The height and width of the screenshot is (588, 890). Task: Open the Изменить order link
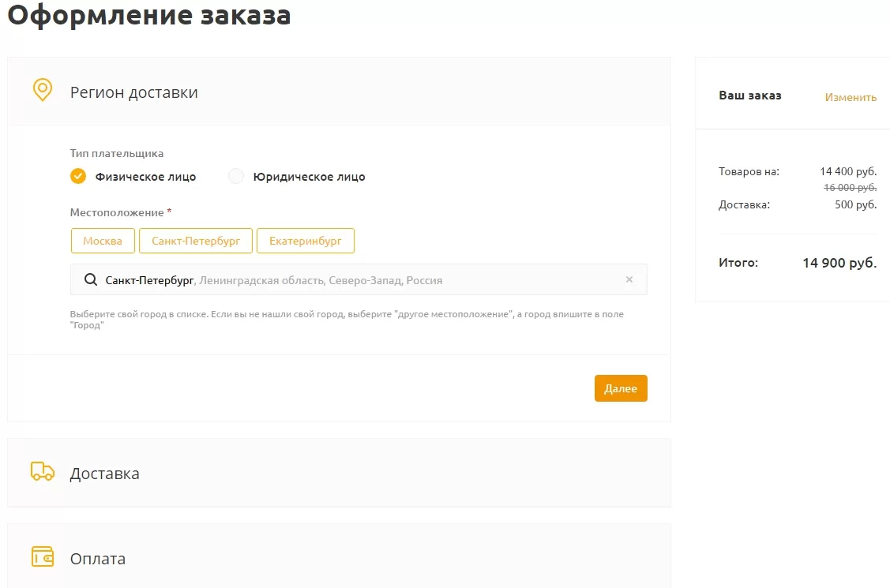point(851,97)
